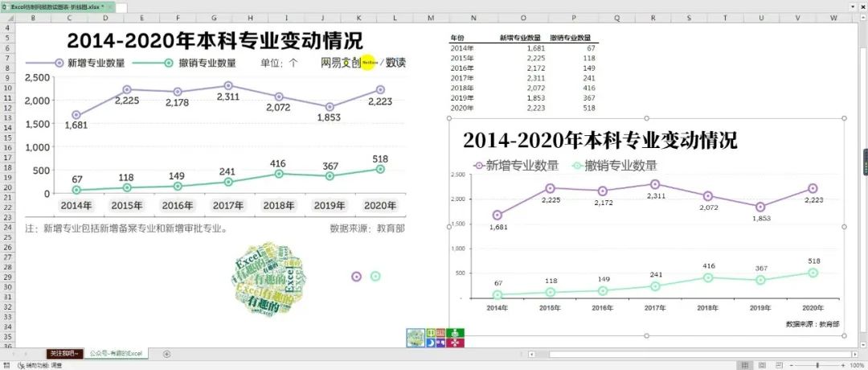The width and height of the screenshot is (868, 370).
Task: Select the standalone purple marker circle shape
Action: [x=357, y=277]
